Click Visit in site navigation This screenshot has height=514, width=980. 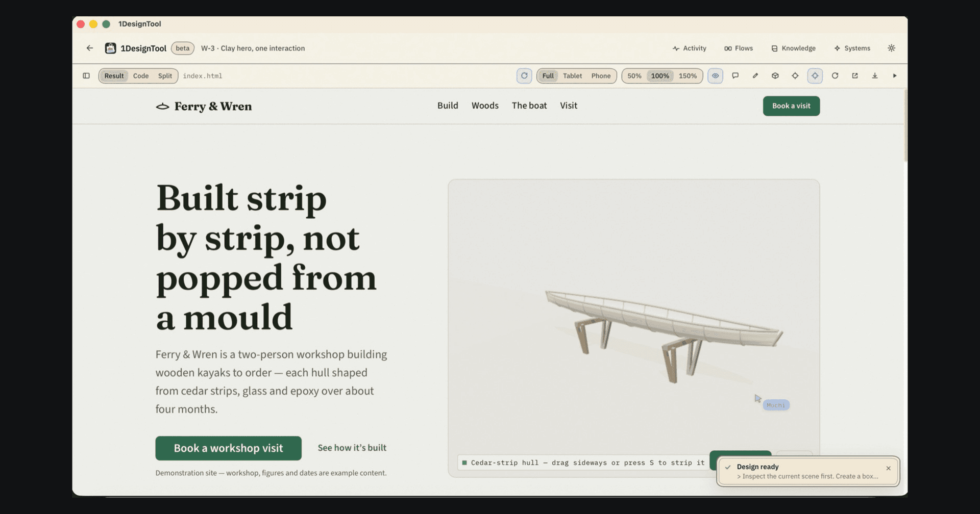(569, 106)
